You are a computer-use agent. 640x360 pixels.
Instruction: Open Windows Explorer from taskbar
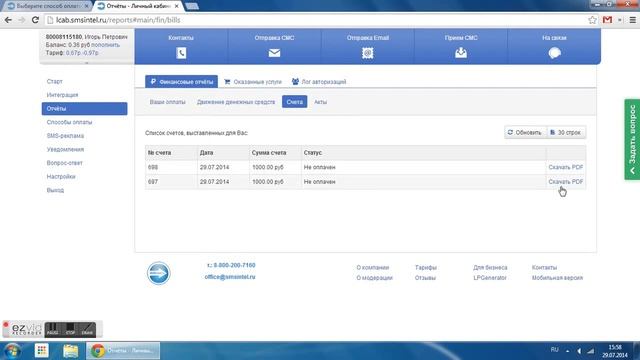click(x=70, y=351)
